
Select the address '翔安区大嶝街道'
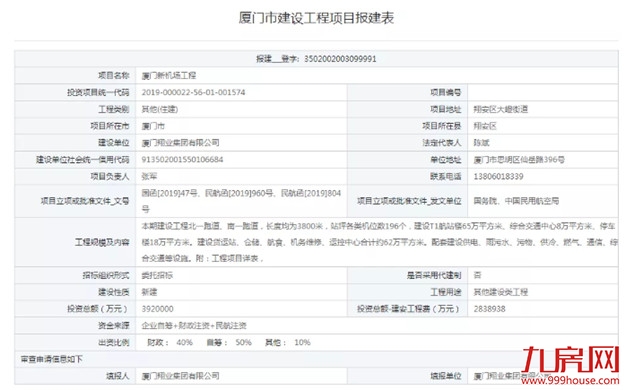point(501,109)
